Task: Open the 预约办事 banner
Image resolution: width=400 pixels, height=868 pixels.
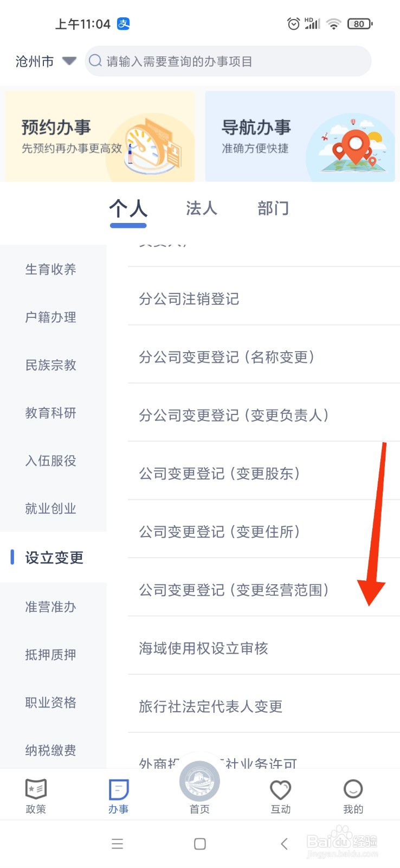Action: coord(100,136)
